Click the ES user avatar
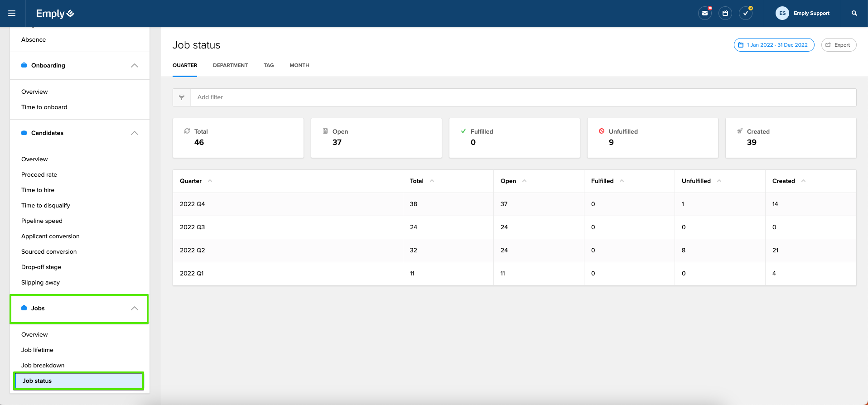This screenshot has height=405, width=868. click(782, 13)
